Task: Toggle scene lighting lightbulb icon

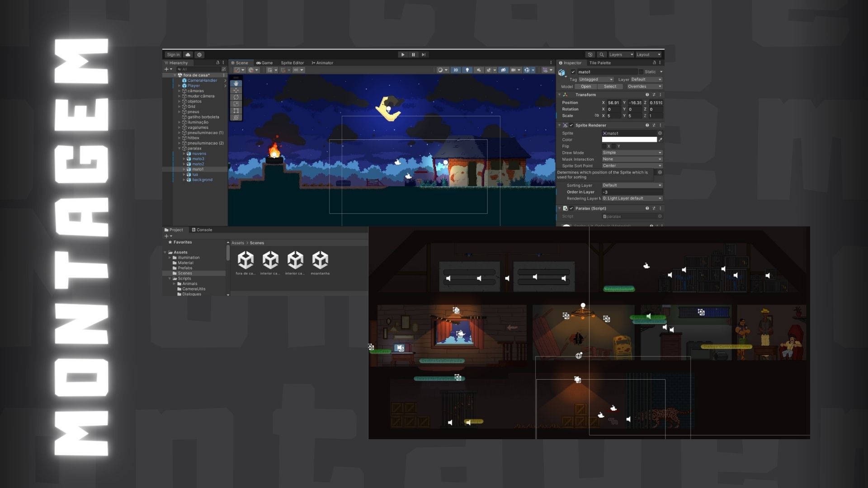Action: [467, 70]
